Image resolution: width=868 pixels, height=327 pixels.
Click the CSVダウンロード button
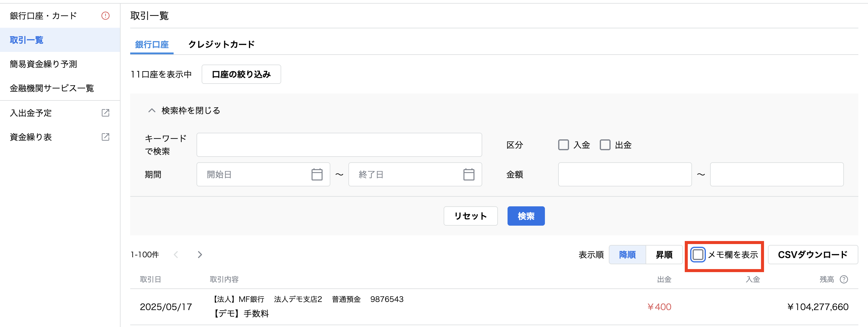tap(813, 255)
